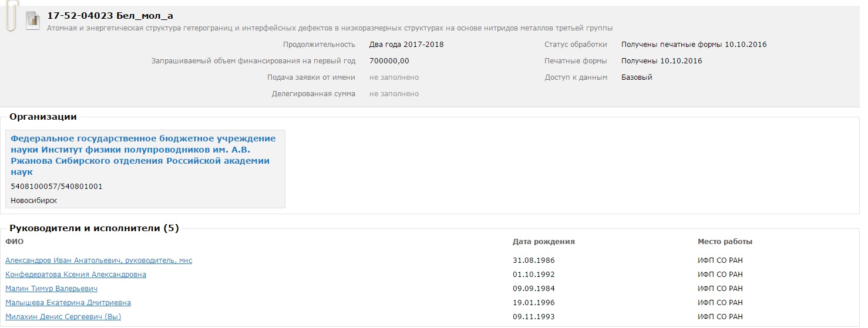Click status Получены печатные формы 10.10.2016

[x=694, y=45]
